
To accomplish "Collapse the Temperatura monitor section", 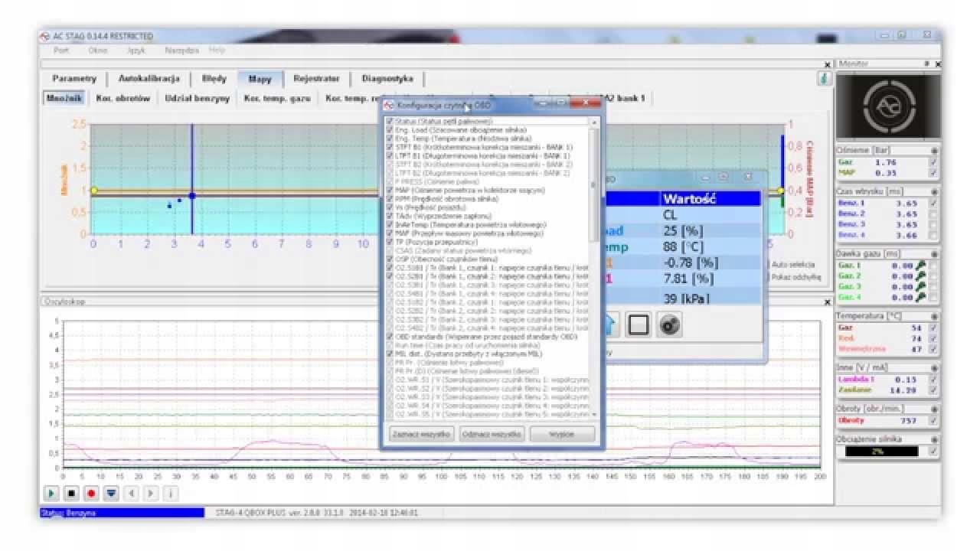I will [x=934, y=316].
